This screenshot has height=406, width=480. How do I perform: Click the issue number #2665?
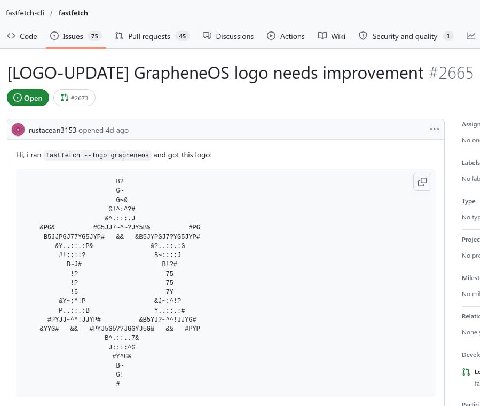tap(451, 73)
